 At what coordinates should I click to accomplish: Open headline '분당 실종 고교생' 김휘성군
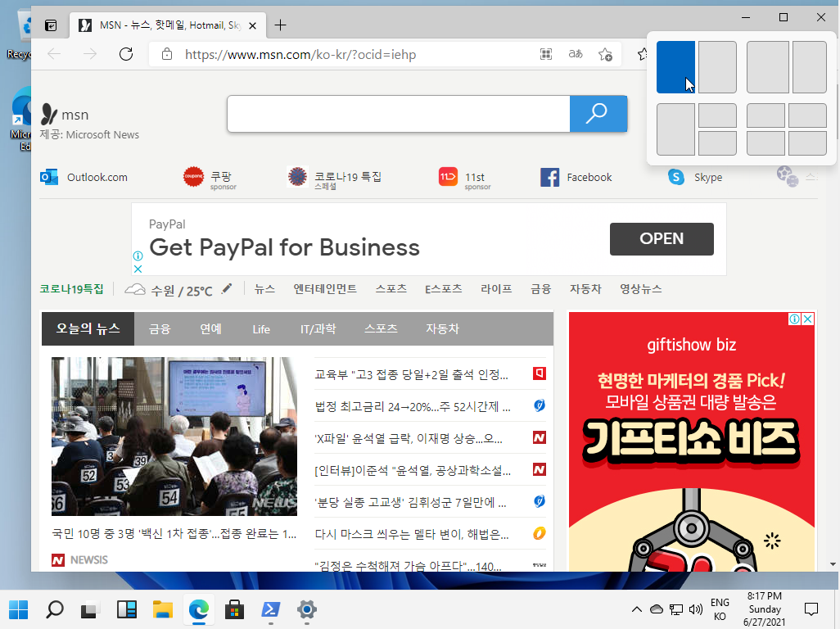(410, 503)
